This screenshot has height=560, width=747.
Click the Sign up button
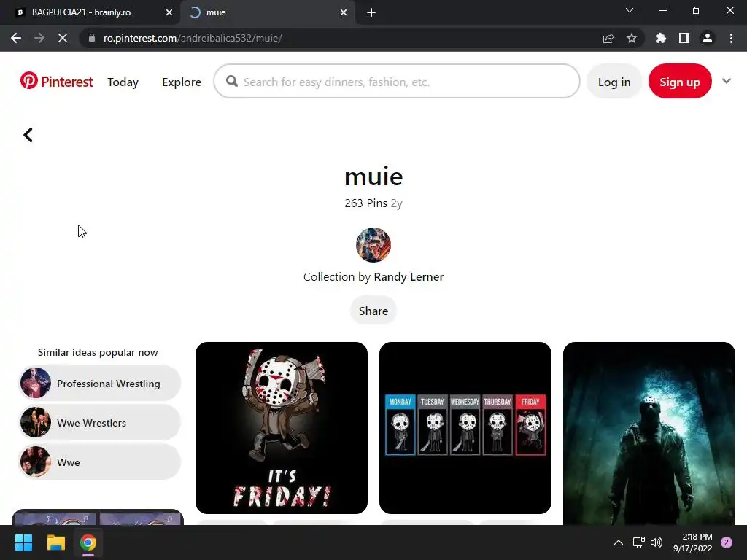[x=680, y=82]
